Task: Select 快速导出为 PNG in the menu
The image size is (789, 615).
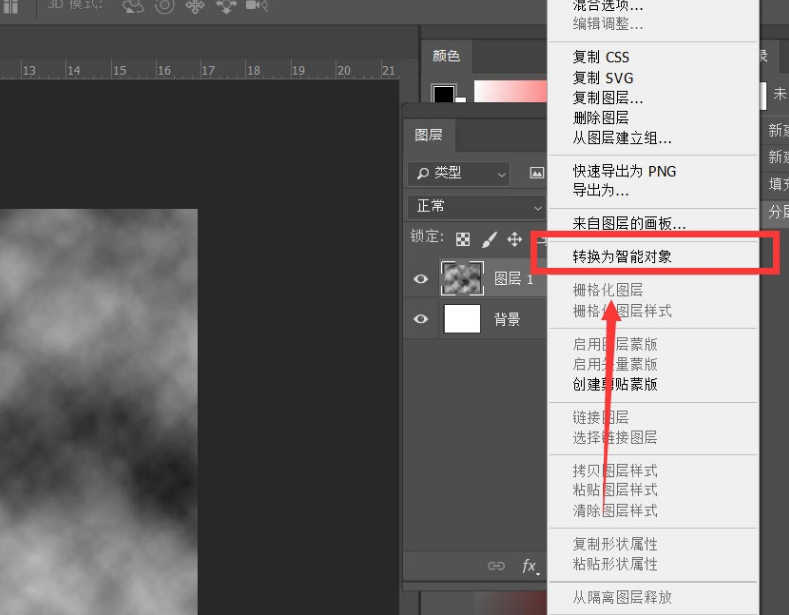Action: click(624, 171)
